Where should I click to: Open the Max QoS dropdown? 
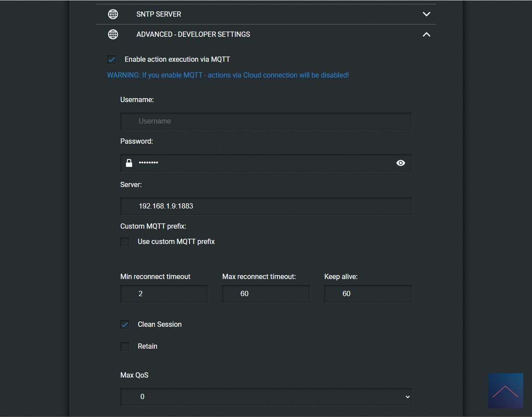click(266, 397)
